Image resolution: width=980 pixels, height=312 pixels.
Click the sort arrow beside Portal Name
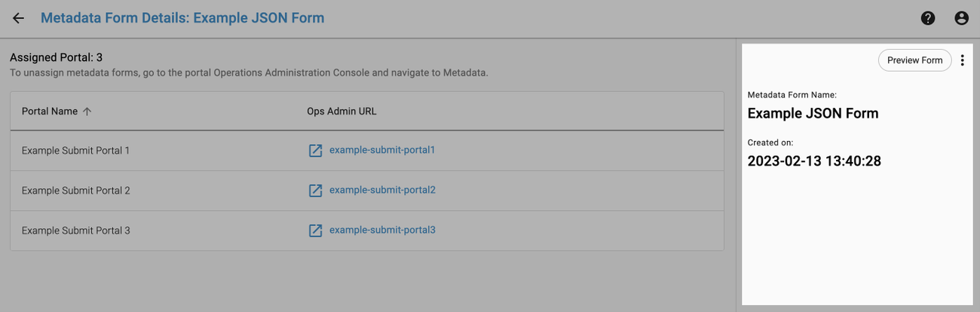(x=87, y=112)
